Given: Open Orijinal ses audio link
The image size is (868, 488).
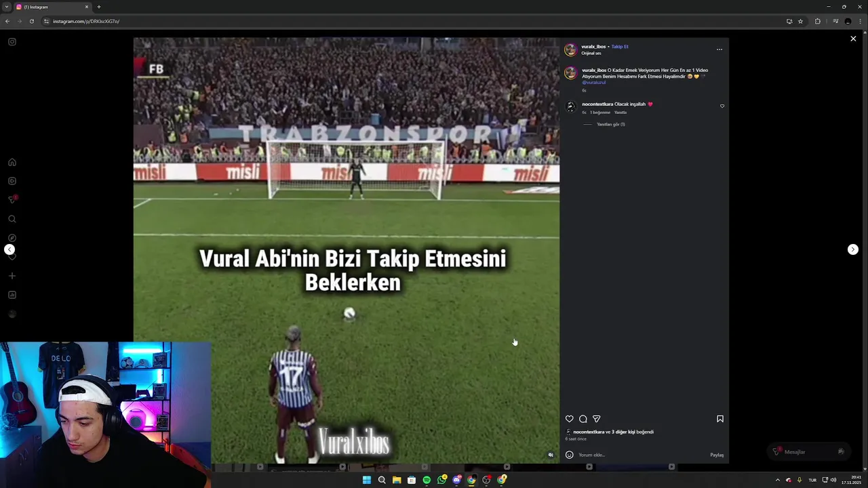Looking at the screenshot, I should click(591, 53).
